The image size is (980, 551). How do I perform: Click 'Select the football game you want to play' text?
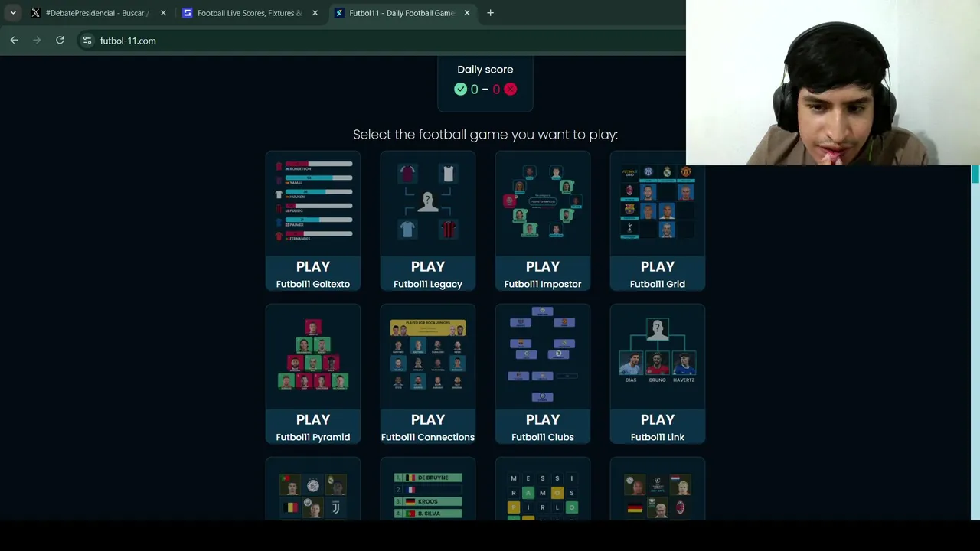coord(485,135)
